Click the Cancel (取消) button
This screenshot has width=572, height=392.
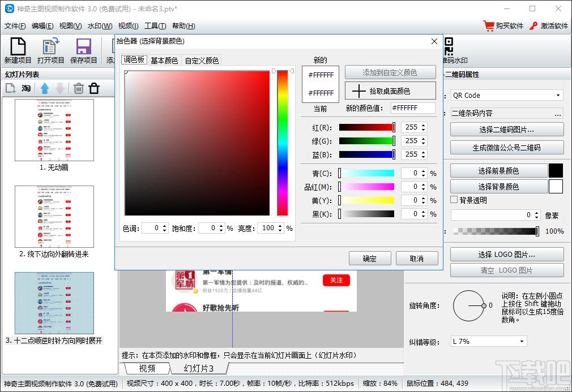pyautogui.click(x=417, y=259)
